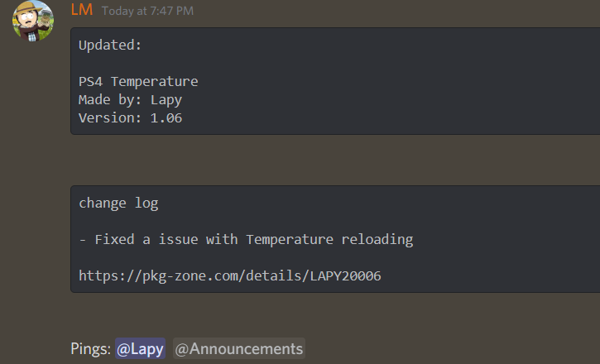Click the word PS4 in first code block
The width and height of the screenshot is (600, 364).
90,82
